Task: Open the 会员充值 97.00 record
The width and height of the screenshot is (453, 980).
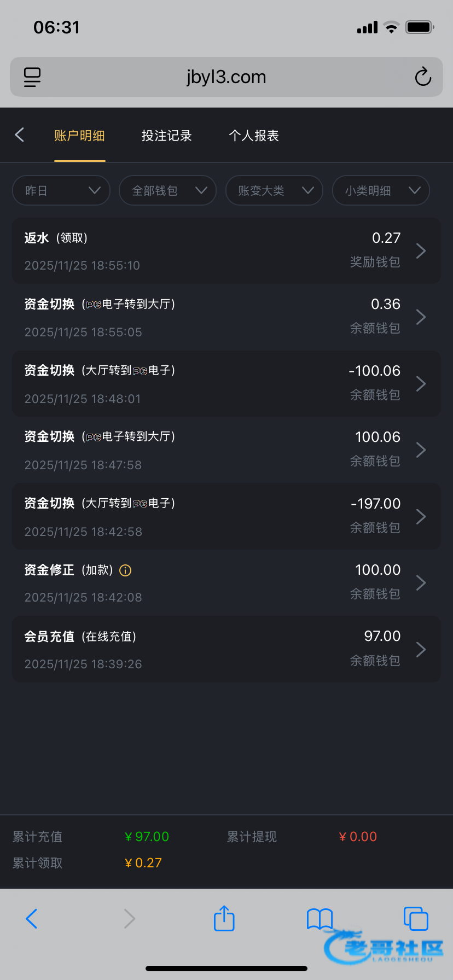Action: click(x=226, y=649)
